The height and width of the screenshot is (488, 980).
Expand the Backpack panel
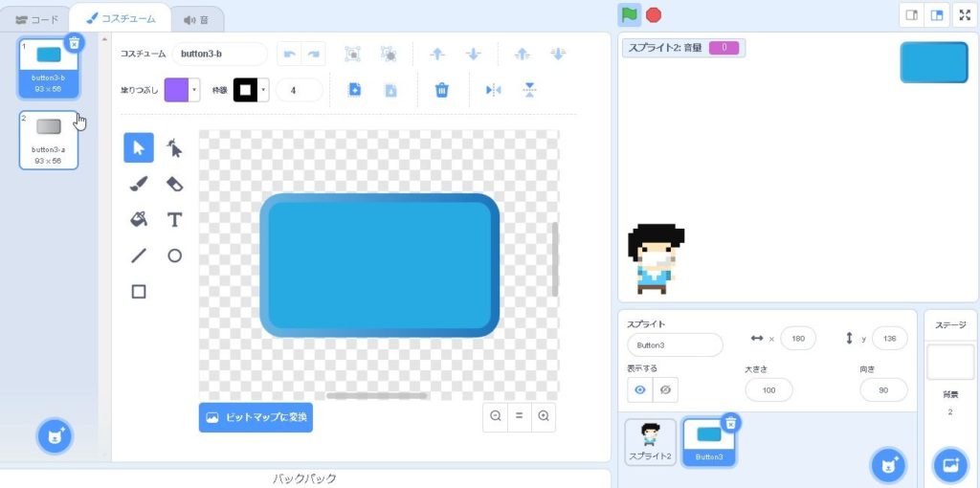coord(304,477)
